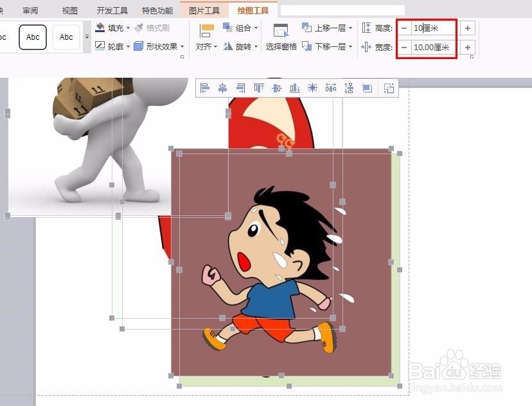This screenshot has width=532, height=406.
Task: Align bottom in floating toolbar
Action: (295, 88)
